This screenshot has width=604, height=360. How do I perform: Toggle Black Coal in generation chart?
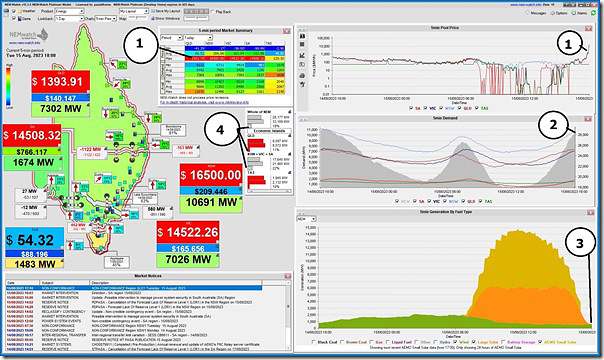(314, 342)
